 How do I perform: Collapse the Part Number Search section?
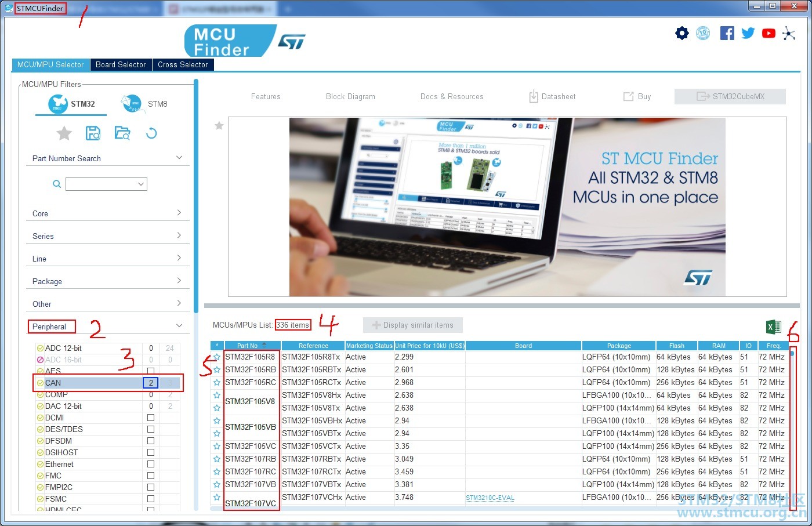[x=179, y=158]
